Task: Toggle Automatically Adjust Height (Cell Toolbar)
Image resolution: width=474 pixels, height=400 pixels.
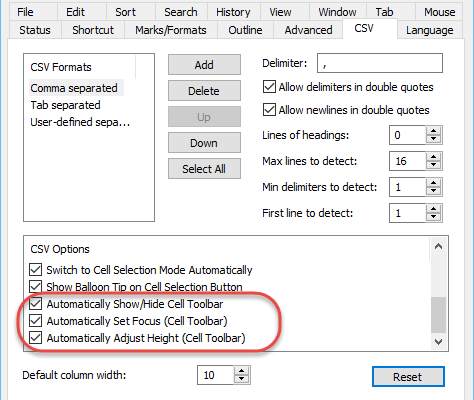Action: [35, 338]
